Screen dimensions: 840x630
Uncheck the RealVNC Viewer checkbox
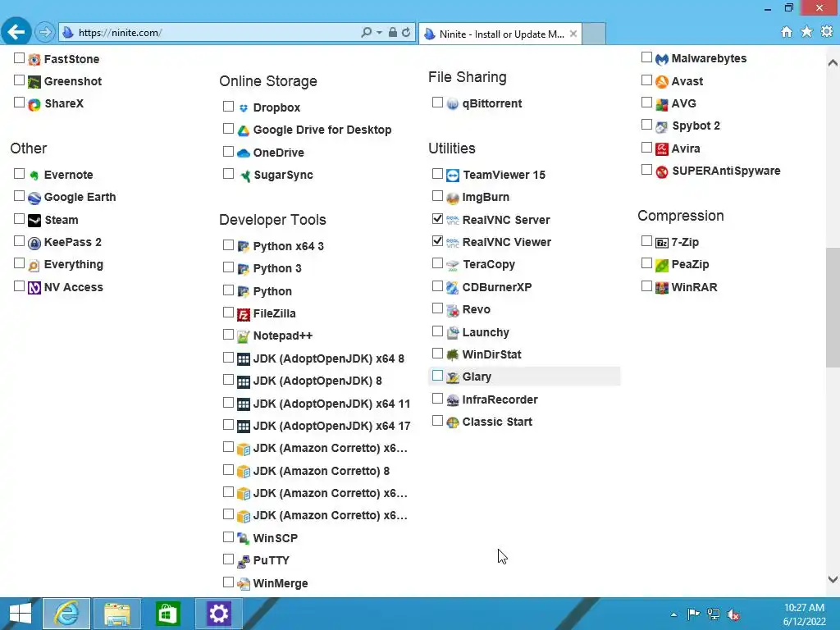[437, 241]
